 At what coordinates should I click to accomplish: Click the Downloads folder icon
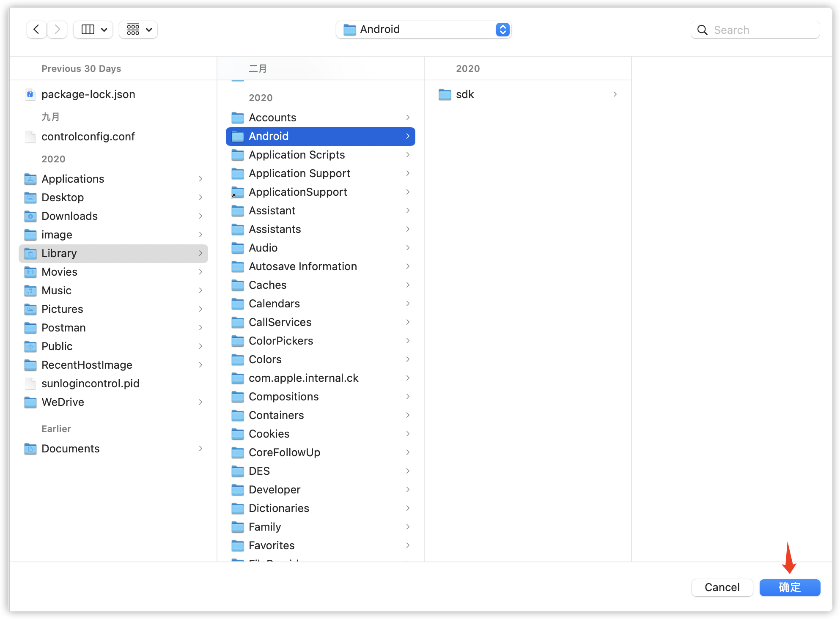pos(30,216)
